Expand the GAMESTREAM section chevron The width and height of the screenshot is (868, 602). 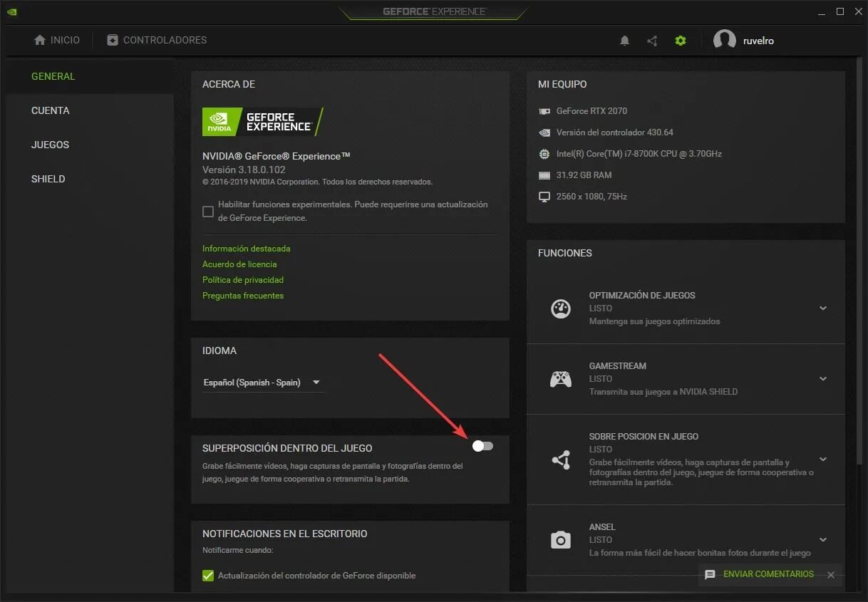pyautogui.click(x=823, y=379)
